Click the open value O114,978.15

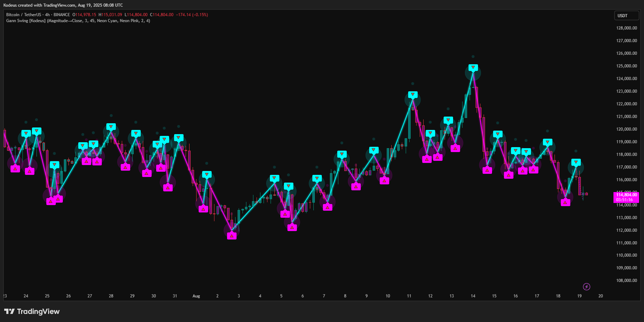pos(84,15)
